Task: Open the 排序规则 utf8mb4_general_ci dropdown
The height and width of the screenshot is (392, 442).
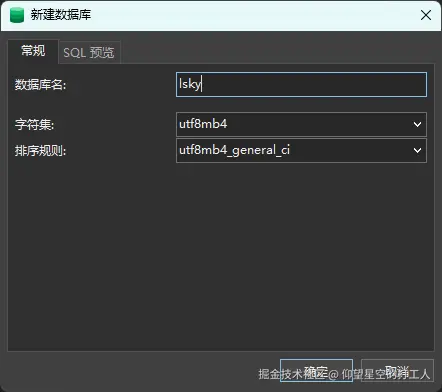Action: [x=301, y=151]
